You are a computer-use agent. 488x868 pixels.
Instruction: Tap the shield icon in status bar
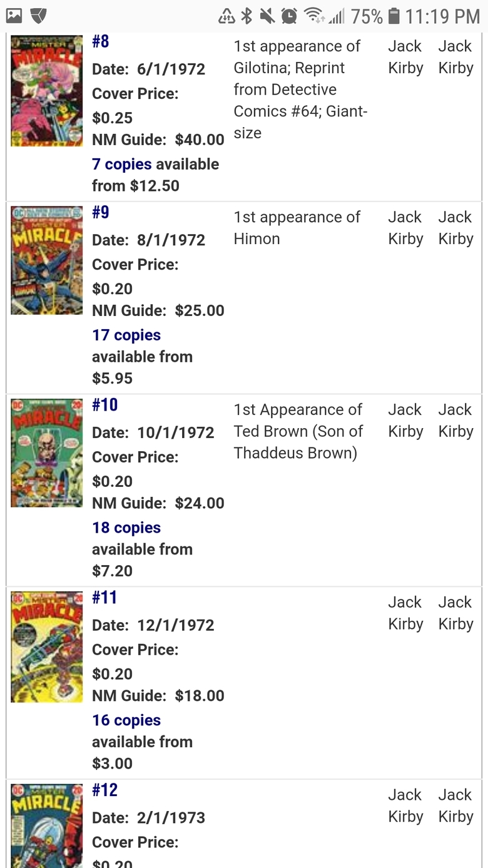pos(39,16)
